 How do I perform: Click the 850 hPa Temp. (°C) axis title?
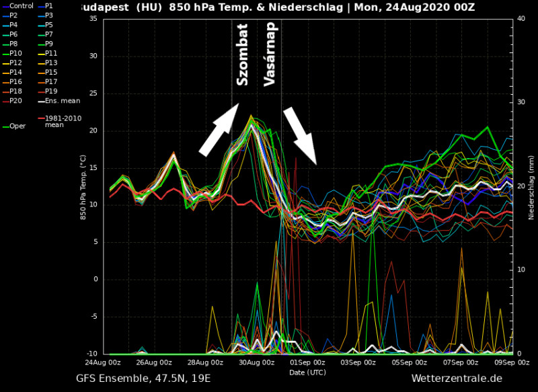(83, 187)
